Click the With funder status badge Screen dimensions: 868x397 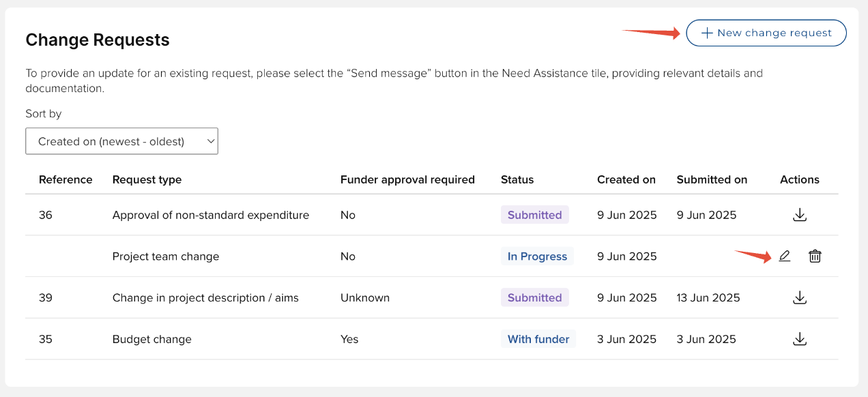point(538,339)
